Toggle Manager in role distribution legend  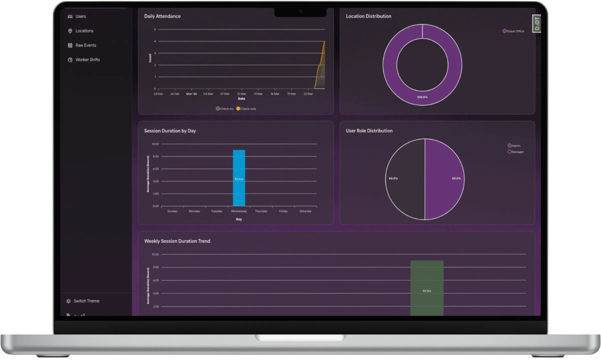[x=516, y=152]
